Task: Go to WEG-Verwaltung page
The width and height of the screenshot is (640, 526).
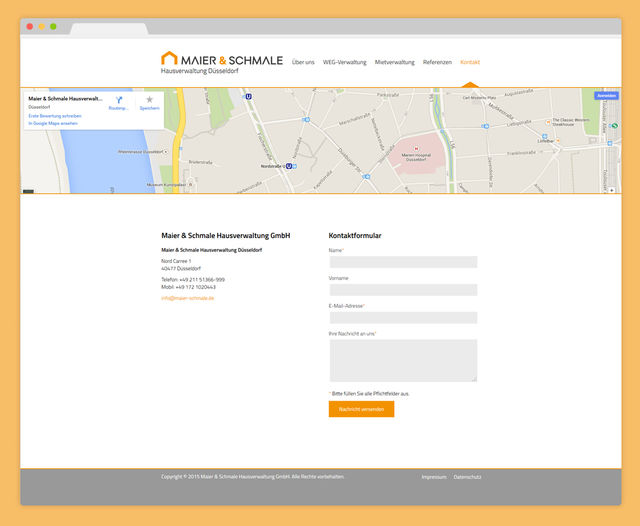Action: point(344,62)
